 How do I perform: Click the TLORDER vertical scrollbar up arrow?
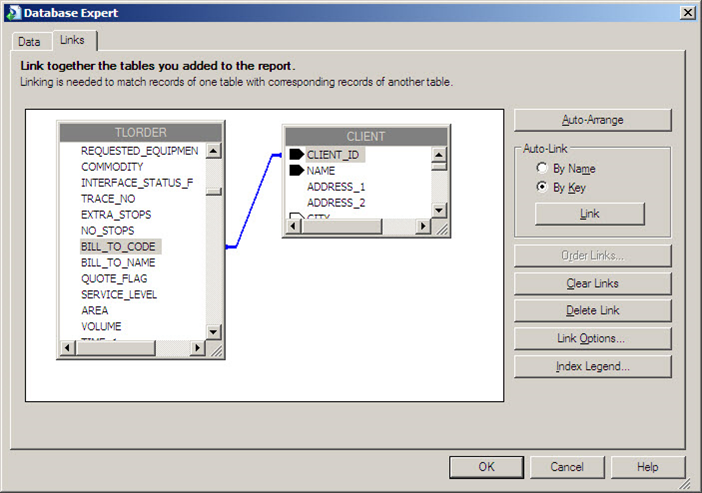[x=214, y=150]
